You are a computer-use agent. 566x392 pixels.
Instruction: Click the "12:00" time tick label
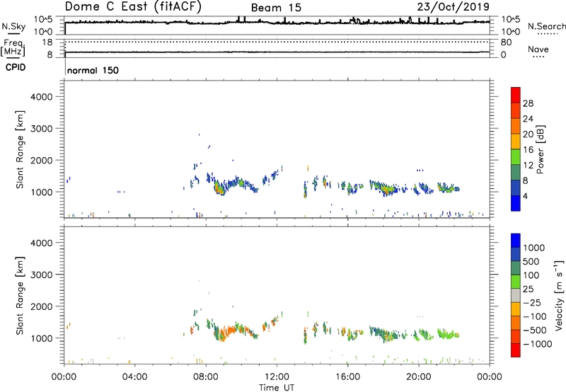click(277, 377)
